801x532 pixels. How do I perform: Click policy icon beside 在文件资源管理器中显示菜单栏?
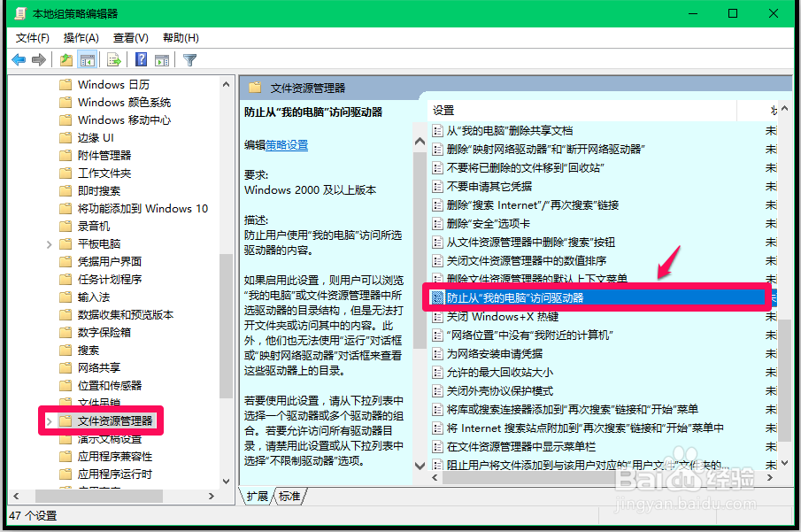coord(437,447)
